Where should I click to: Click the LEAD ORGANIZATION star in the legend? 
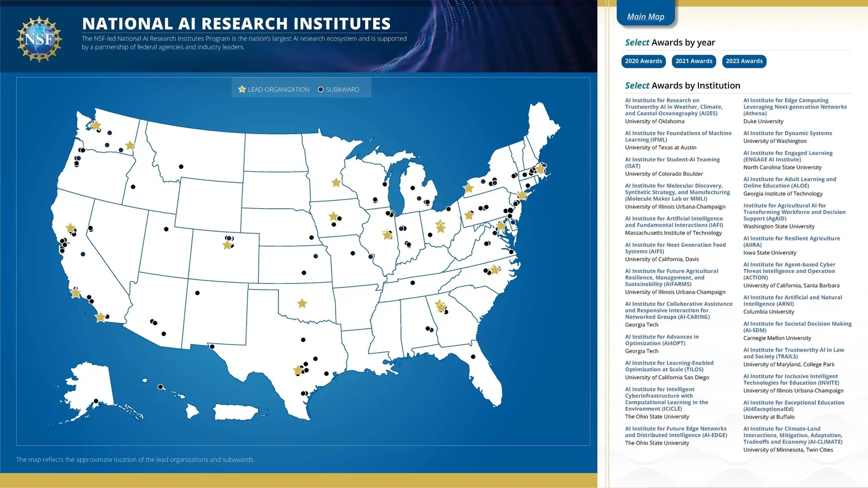pos(241,88)
